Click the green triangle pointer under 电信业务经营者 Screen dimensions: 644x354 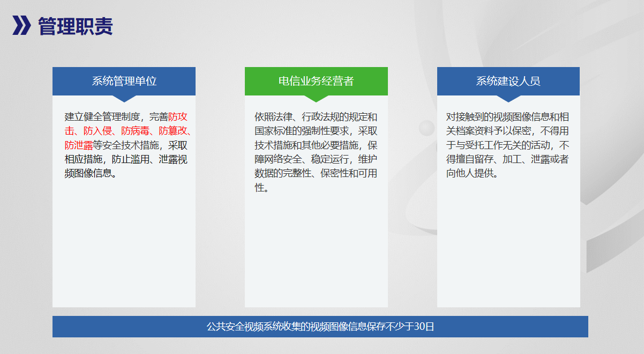tap(316, 99)
